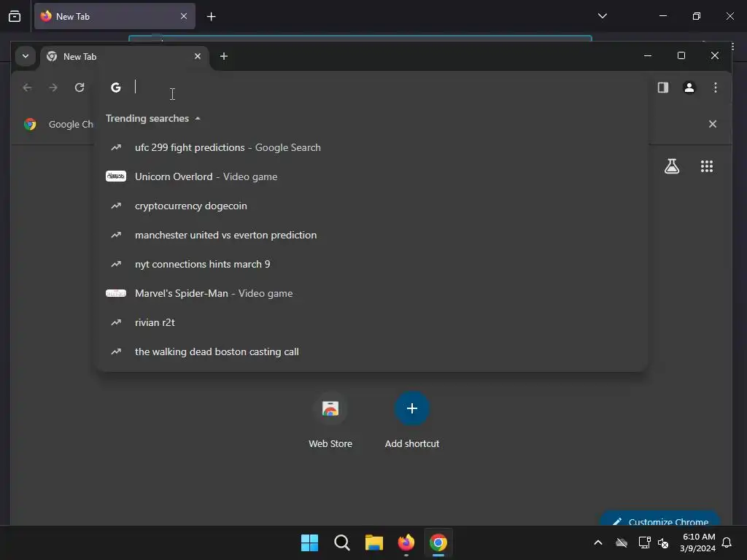The width and height of the screenshot is (747, 560).
Task: Open the OneDrive tray icon
Action: click(x=622, y=542)
